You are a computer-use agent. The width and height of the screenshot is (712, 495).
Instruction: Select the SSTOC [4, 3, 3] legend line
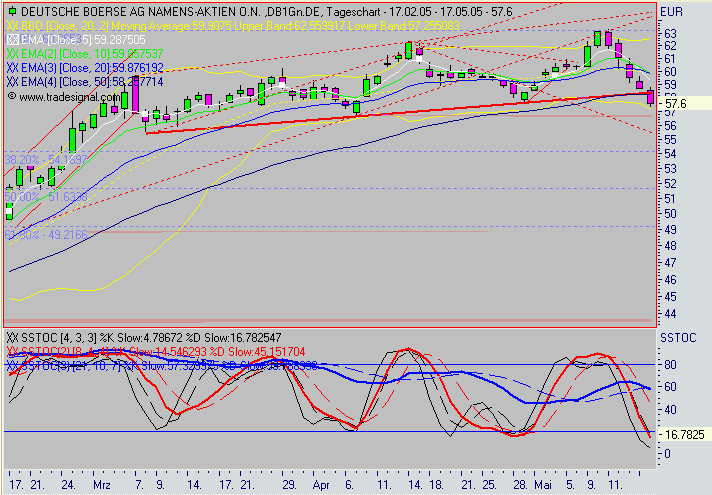(x=144, y=337)
